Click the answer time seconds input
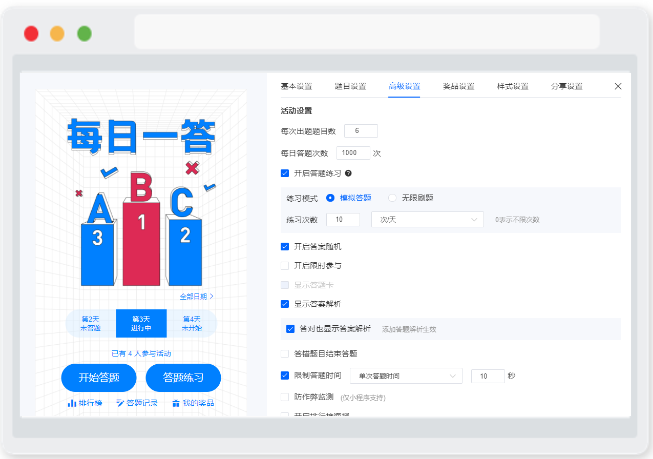Viewport: 653px width, 459px height. tap(488, 376)
